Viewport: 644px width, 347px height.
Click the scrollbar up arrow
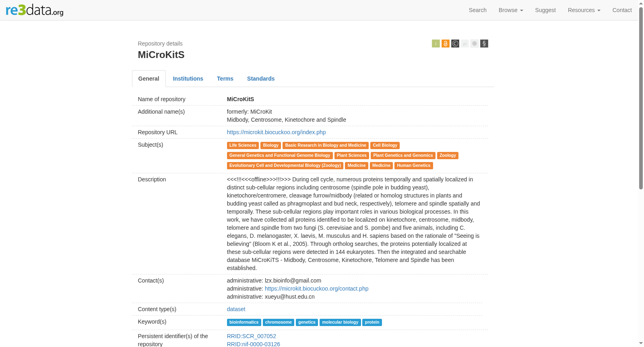click(641, 3)
